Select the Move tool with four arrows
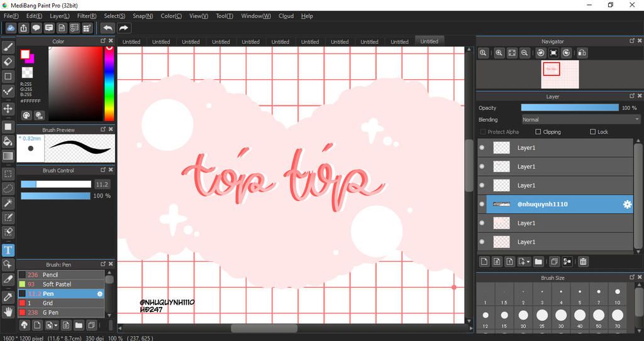Viewport: 644px width, 341px height. pyautogui.click(x=8, y=109)
